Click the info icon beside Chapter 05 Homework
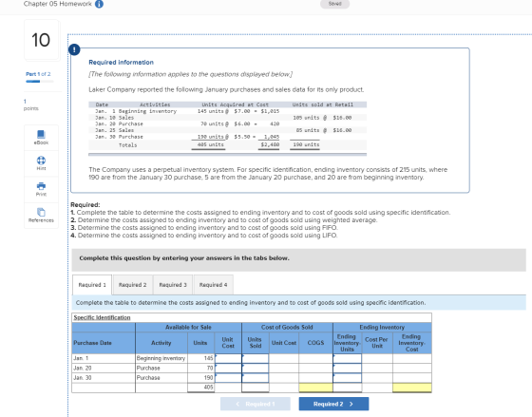 click(x=99, y=4)
